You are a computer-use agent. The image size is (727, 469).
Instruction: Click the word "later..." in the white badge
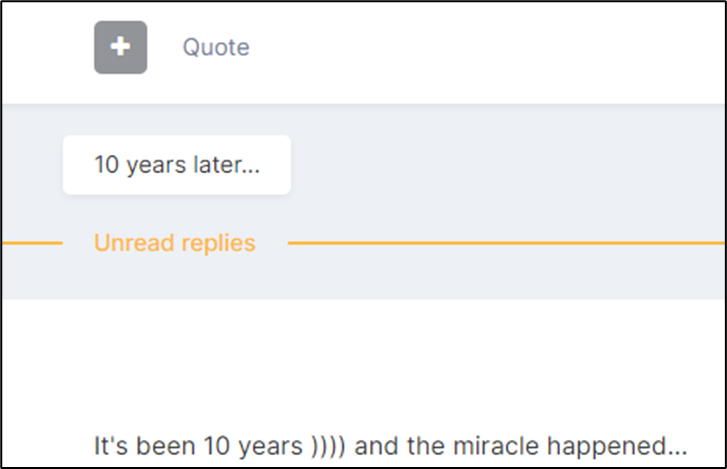[227, 165]
